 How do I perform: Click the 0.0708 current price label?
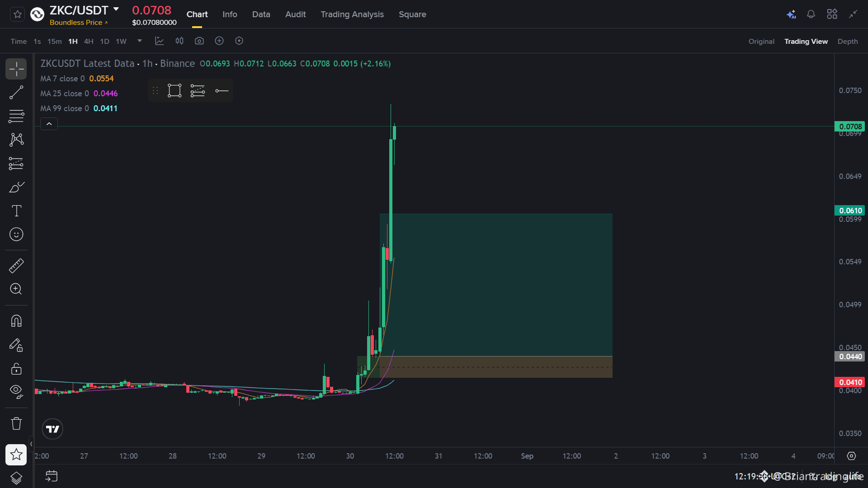[850, 127]
